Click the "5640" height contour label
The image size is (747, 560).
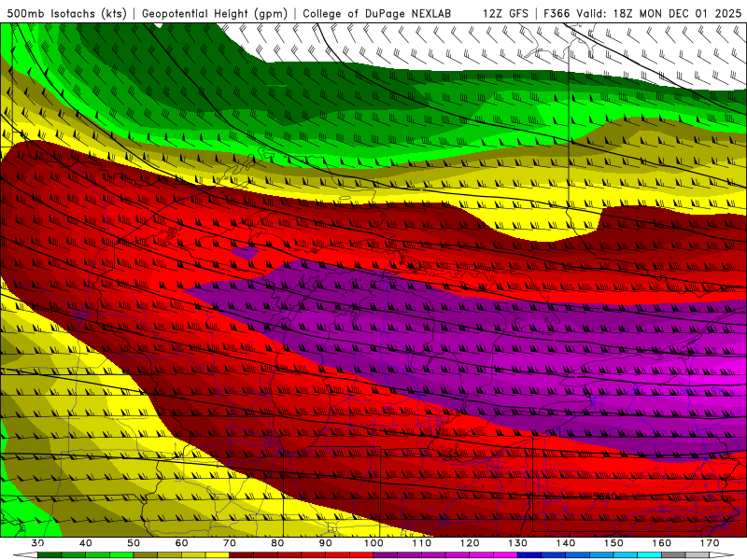[x=605, y=497]
